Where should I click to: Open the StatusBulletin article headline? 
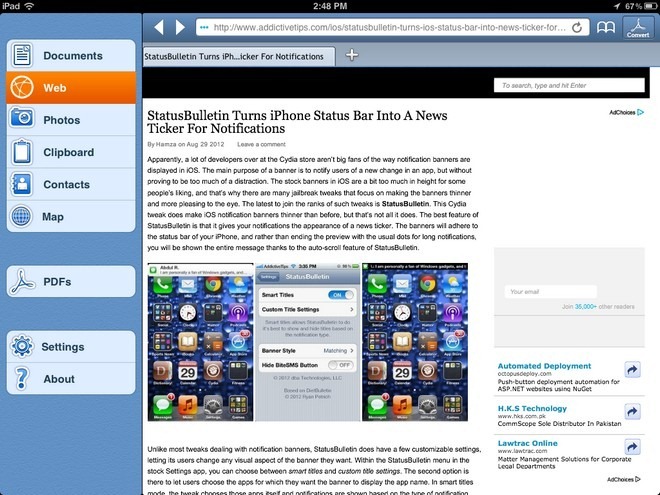pos(297,122)
